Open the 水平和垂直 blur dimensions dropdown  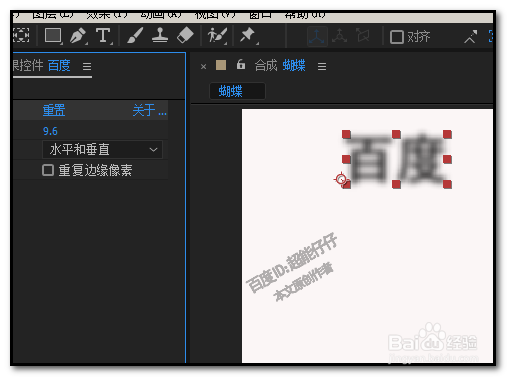pos(102,149)
